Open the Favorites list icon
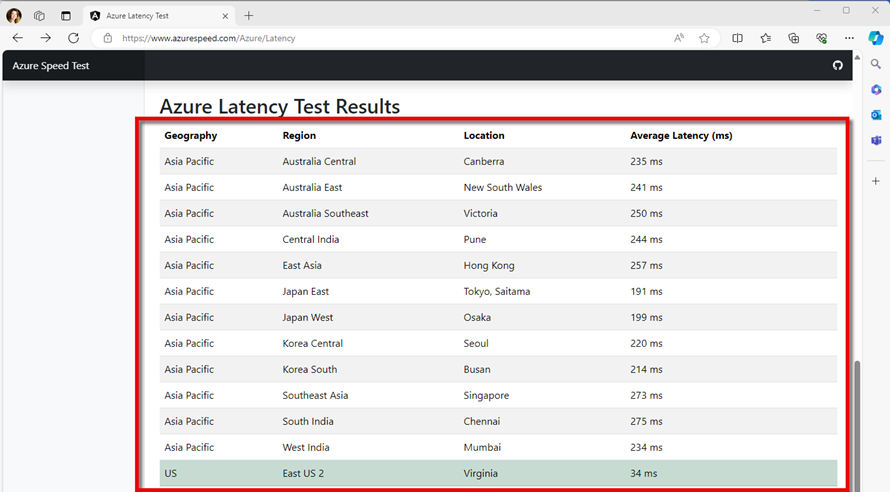This screenshot has height=492, width=890. pyautogui.click(x=765, y=38)
